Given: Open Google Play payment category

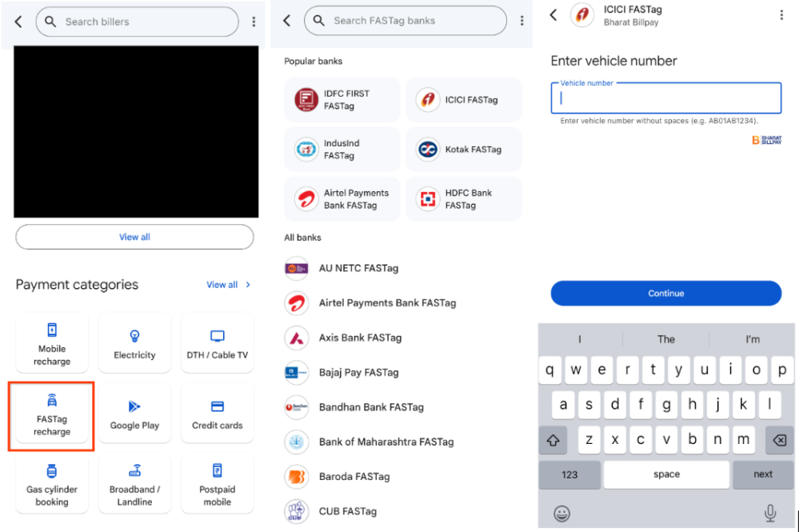Looking at the screenshot, I should point(134,414).
